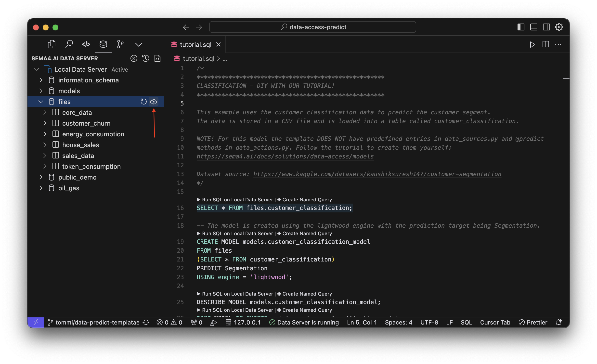This screenshot has width=597, height=364.
Task: Open the Source Control branch icon
Action: pyautogui.click(x=120, y=44)
